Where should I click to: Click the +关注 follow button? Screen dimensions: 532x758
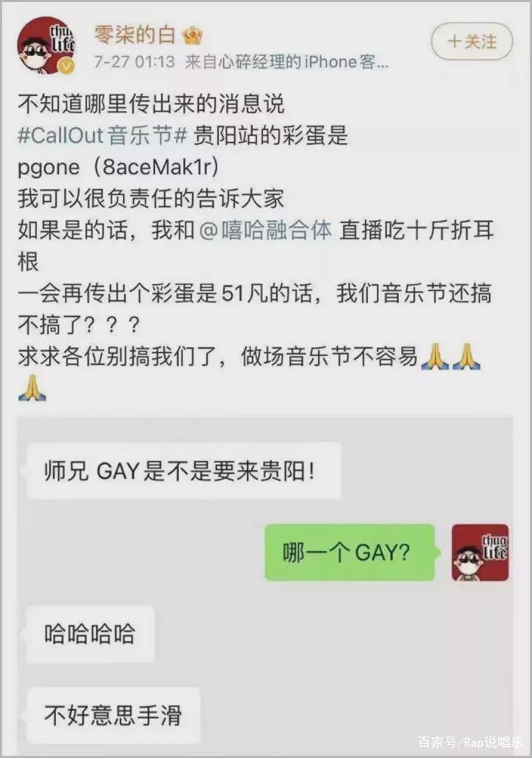click(x=471, y=41)
